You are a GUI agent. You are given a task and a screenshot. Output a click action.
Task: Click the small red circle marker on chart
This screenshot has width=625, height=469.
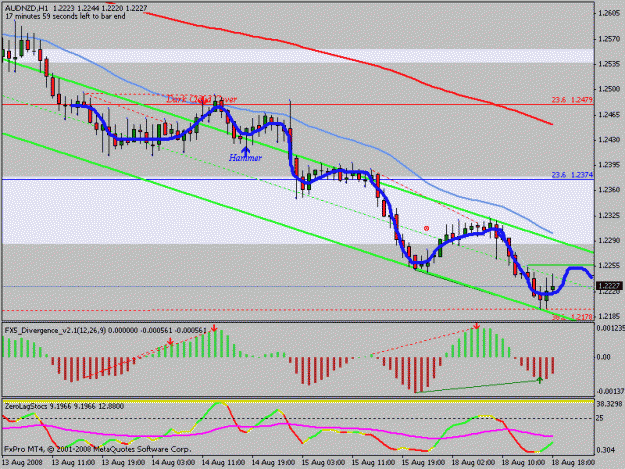tap(426, 228)
